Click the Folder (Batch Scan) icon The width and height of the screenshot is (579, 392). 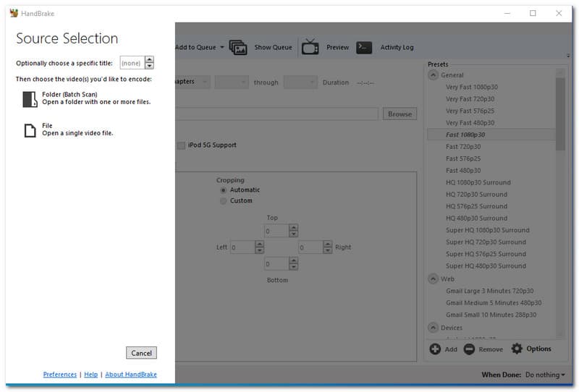tap(29, 99)
